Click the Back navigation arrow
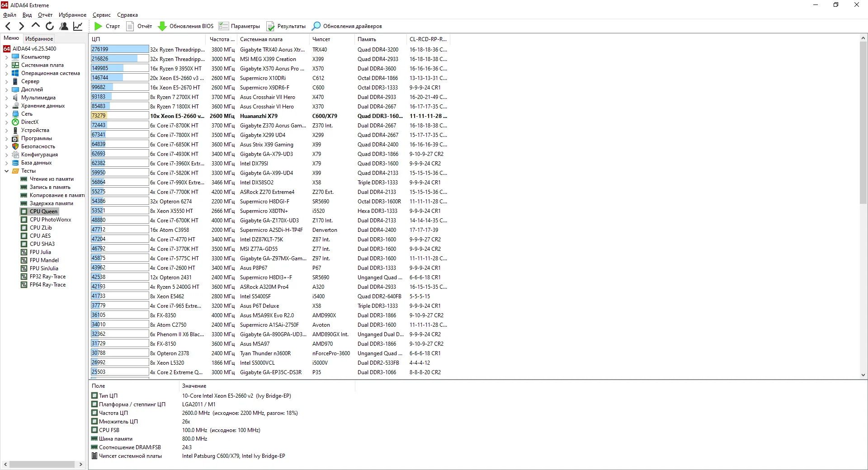The height and width of the screenshot is (470, 868). pos(8,26)
